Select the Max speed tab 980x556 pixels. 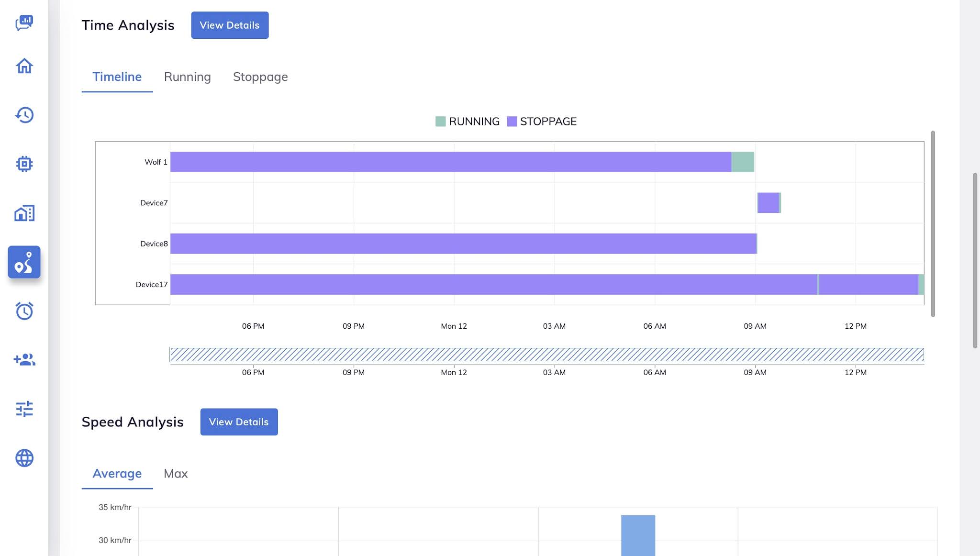(176, 474)
